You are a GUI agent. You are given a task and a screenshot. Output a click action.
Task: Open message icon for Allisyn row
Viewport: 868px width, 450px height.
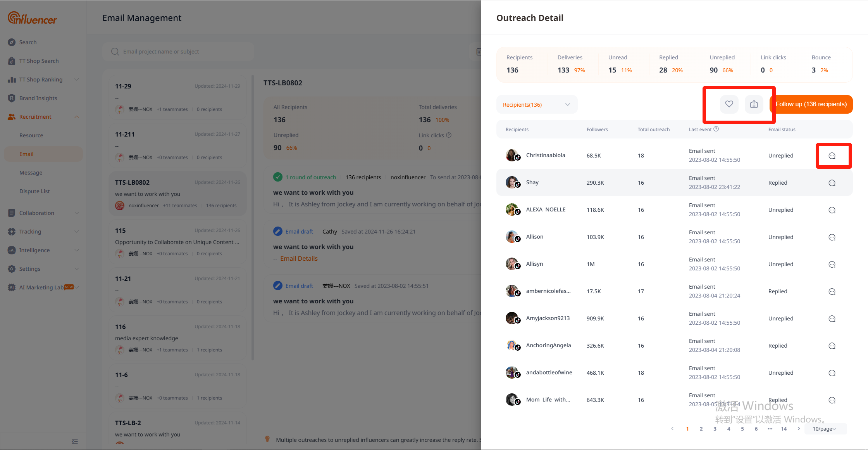[x=832, y=264]
